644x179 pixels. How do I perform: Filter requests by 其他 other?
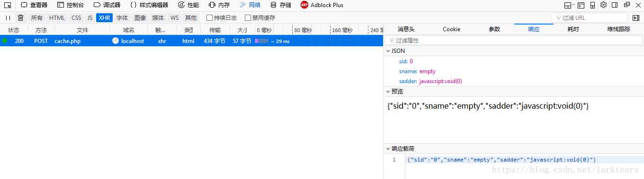[x=191, y=18]
